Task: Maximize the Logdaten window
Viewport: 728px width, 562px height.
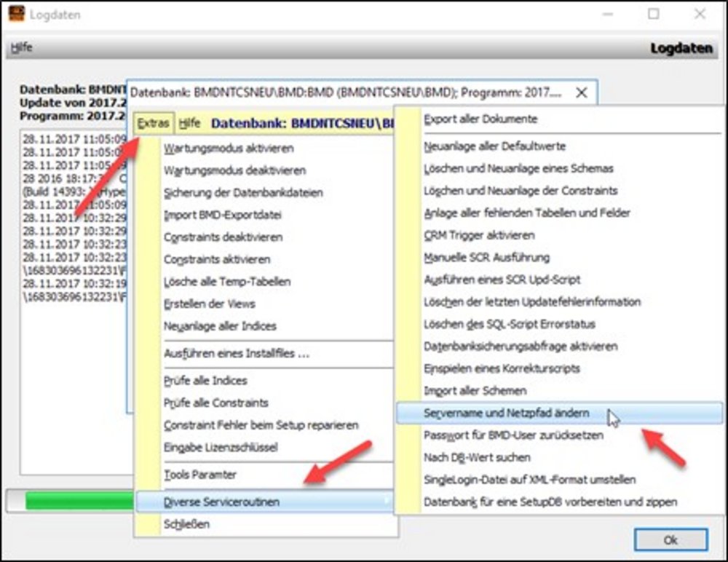Action: (654, 14)
